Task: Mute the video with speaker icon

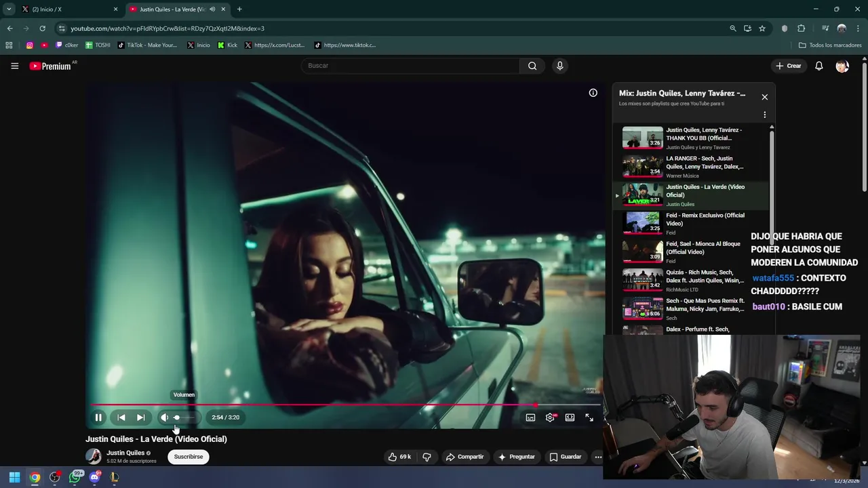Action: [164, 418]
